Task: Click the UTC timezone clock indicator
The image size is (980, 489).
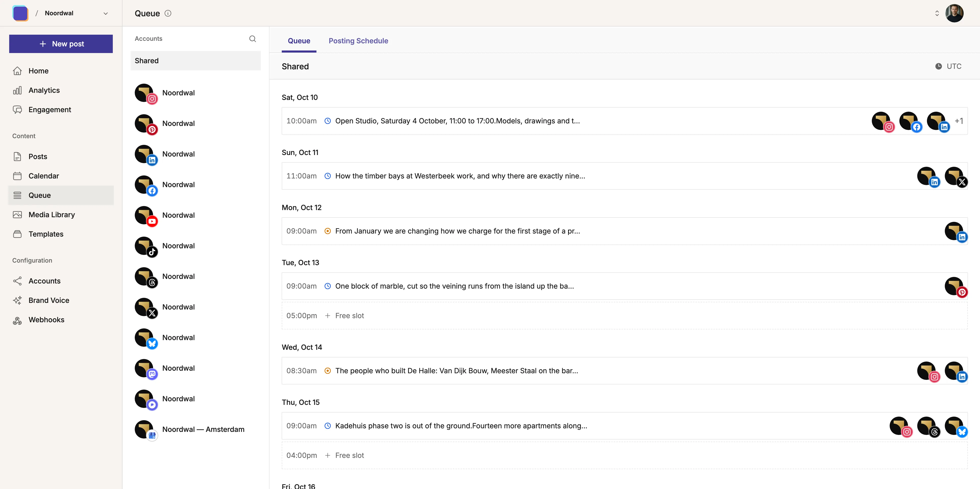Action: point(948,66)
